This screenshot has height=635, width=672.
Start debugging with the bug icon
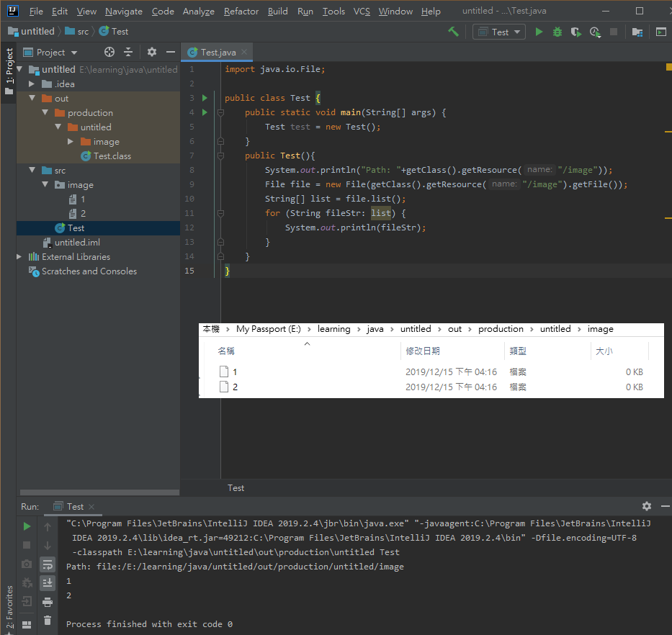pos(557,32)
